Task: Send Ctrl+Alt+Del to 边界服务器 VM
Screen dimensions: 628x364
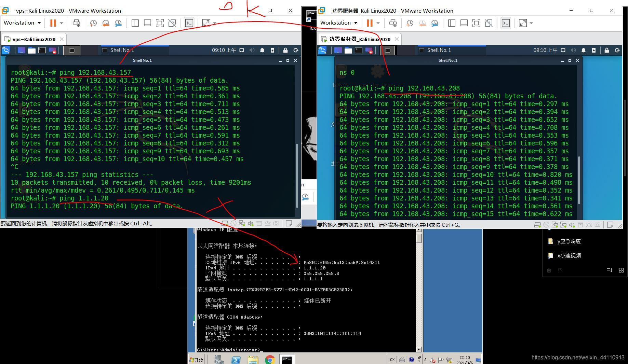Action: [x=393, y=23]
